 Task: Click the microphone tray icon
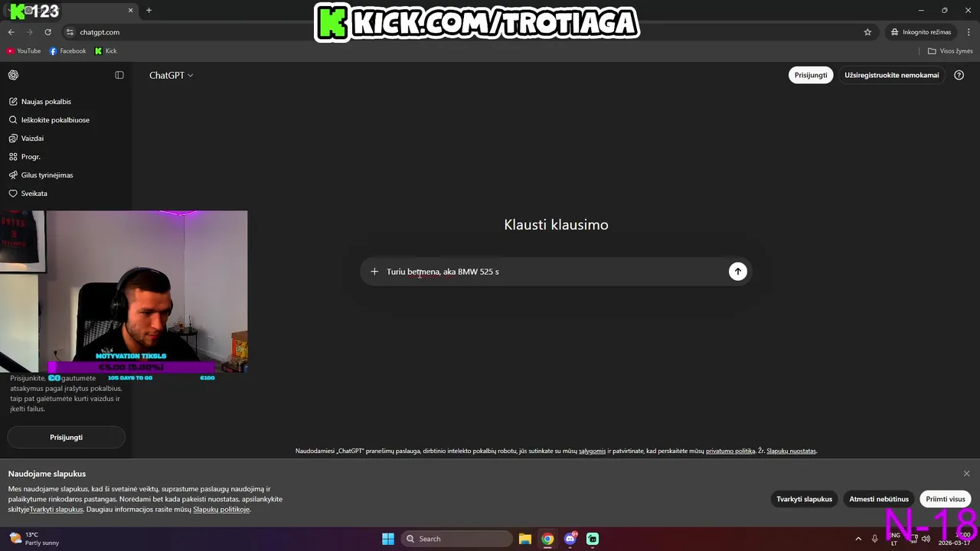[x=874, y=539]
